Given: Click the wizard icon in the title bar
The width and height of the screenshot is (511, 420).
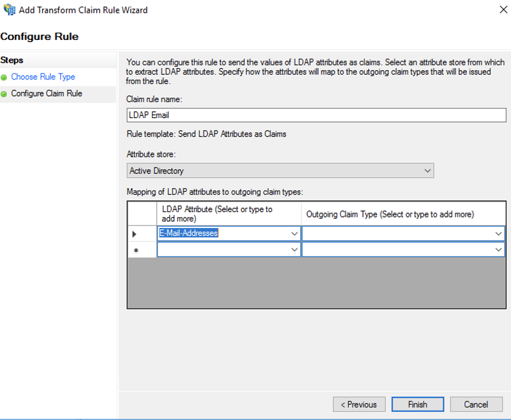Looking at the screenshot, I should point(9,10).
